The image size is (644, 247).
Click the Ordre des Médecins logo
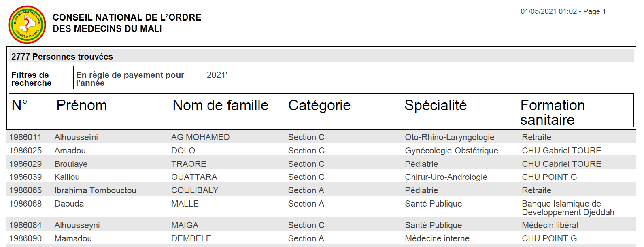click(x=27, y=25)
